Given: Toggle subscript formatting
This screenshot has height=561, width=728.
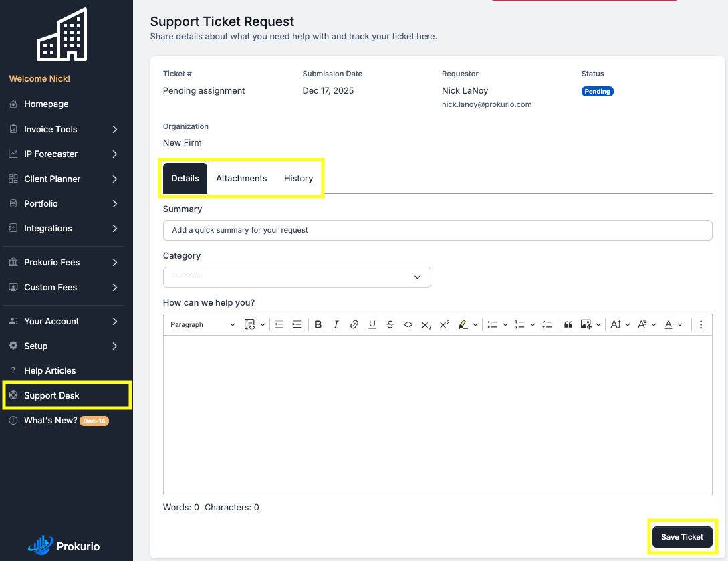Looking at the screenshot, I should pyautogui.click(x=427, y=324).
